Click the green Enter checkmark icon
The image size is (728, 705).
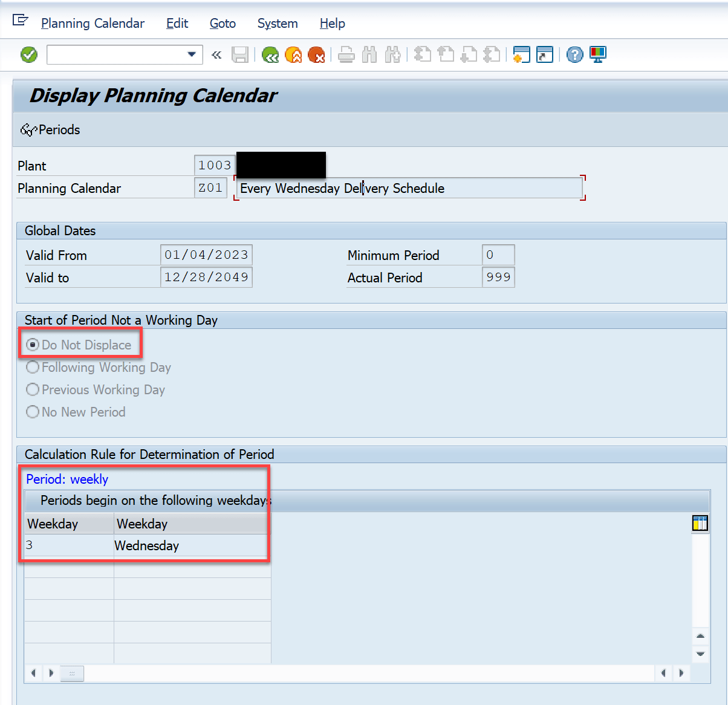(x=28, y=54)
